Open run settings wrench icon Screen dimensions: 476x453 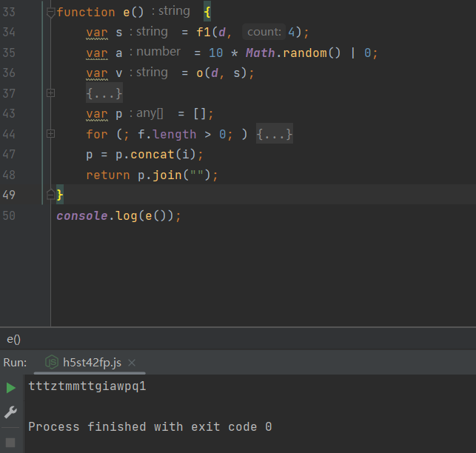pyautogui.click(x=10, y=412)
